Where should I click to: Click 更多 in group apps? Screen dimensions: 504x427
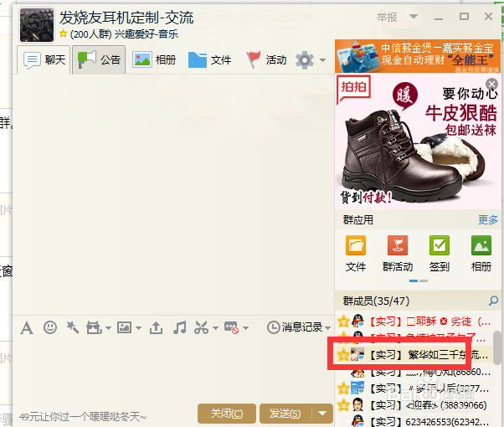tap(487, 220)
